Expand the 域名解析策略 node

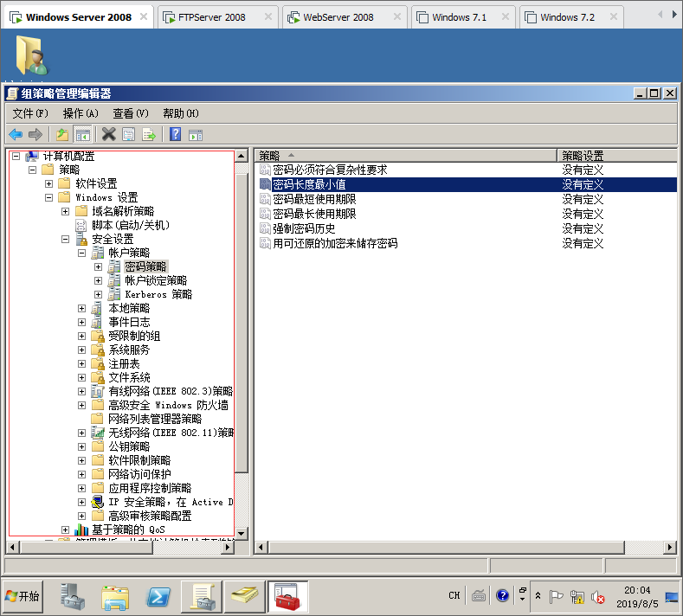(65, 212)
